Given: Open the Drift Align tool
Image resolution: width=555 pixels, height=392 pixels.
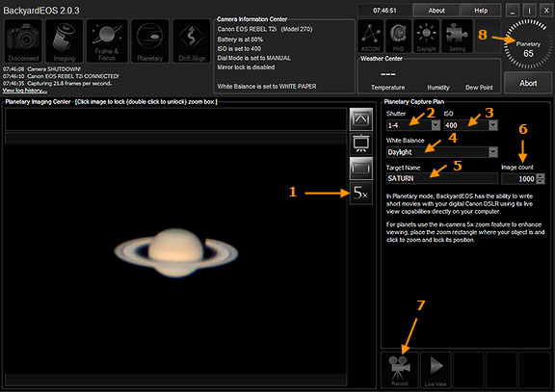Looking at the screenshot, I should tap(192, 41).
